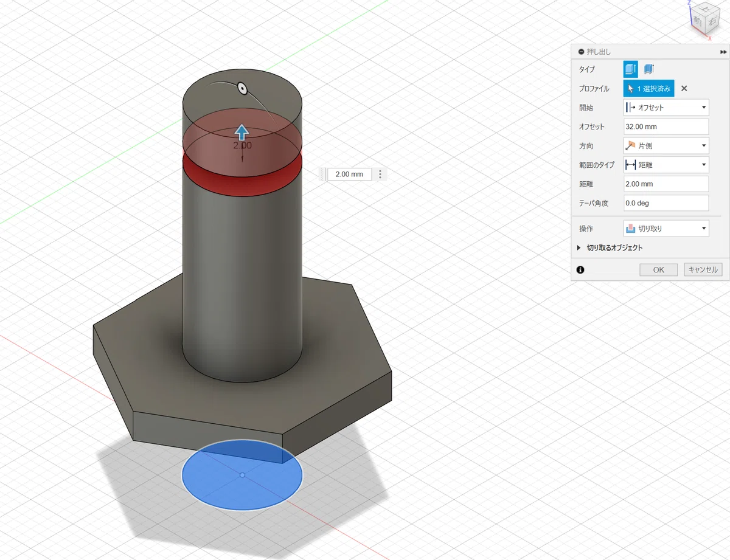Click the テーパ角度 field showing 0.0 deg
The height and width of the screenshot is (560, 730).
(666, 202)
